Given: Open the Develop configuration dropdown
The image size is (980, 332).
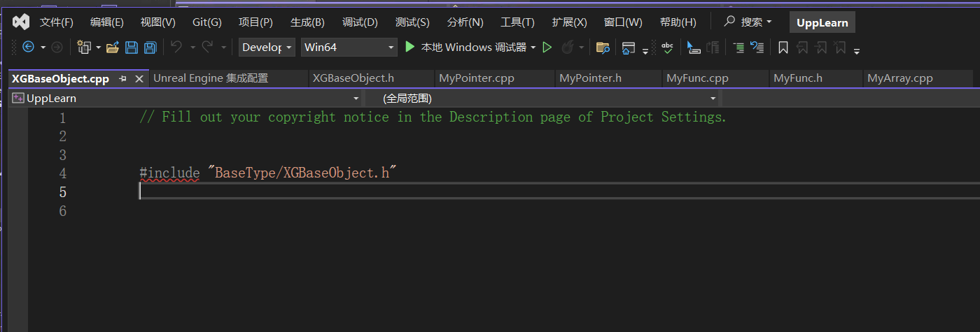Looking at the screenshot, I should (x=267, y=48).
